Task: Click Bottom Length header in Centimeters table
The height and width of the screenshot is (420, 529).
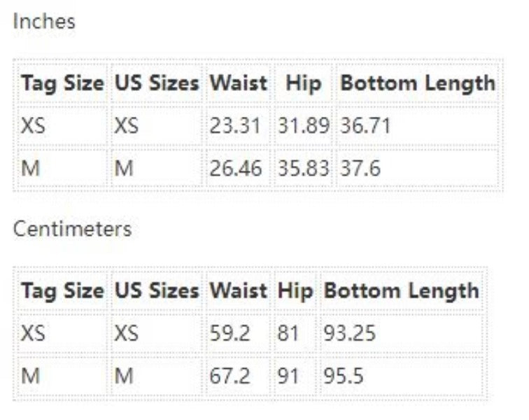Action: pos(402,291)
